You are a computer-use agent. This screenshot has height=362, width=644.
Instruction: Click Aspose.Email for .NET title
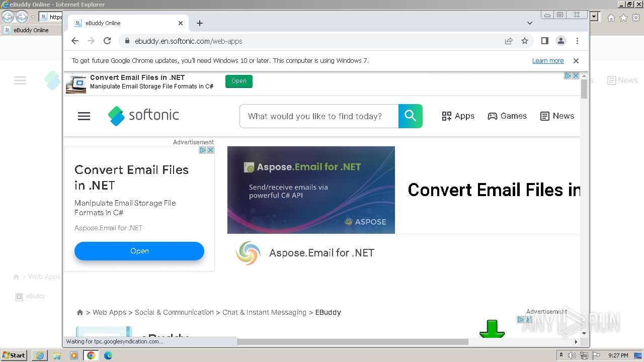321,253
